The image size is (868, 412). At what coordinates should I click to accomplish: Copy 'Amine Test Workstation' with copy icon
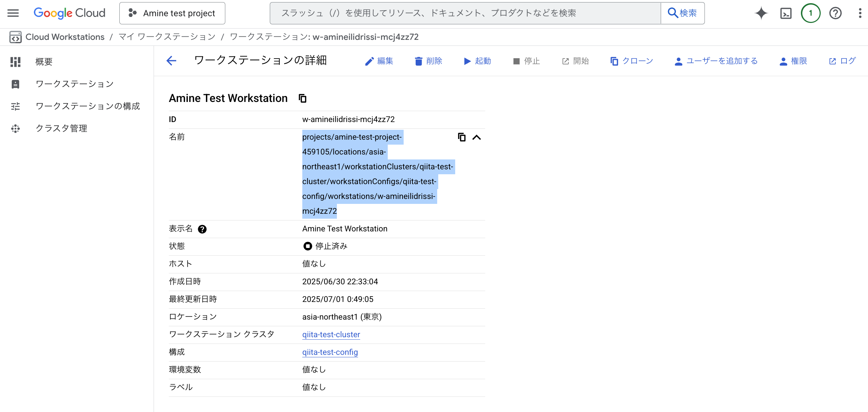(x=303, y=98)
